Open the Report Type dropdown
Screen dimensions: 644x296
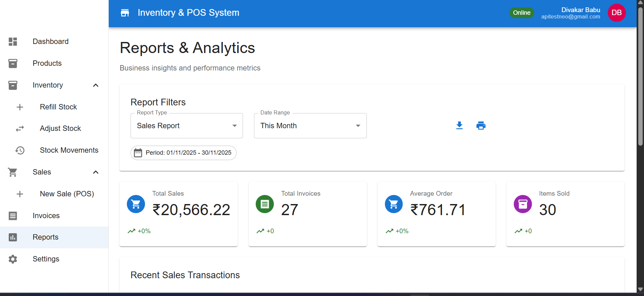coord(187,126)
